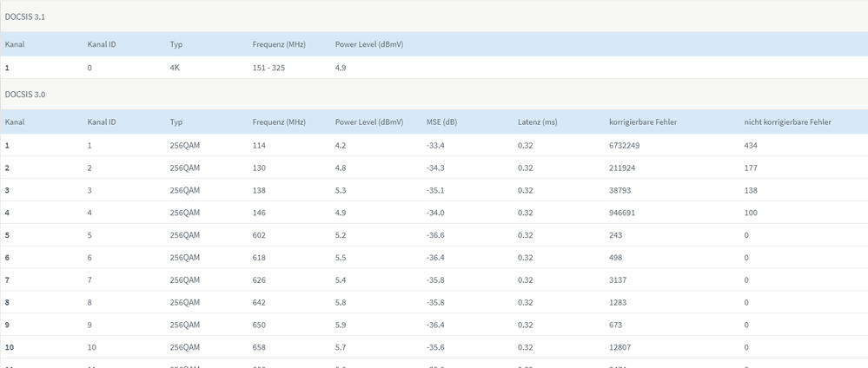The image size is (868, 368).
Task: Click Frequenz (MHz) header in DOCSIS 3.0 table
Action: point(279,122)
